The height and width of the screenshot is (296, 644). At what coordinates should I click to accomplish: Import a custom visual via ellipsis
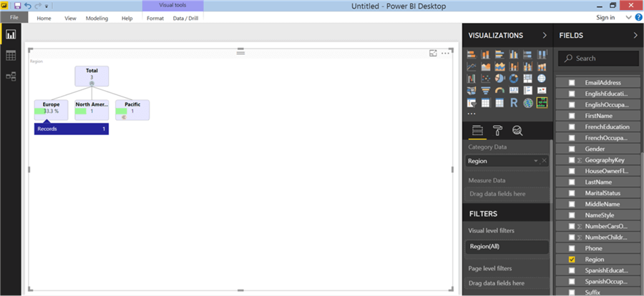coord(471,113)
